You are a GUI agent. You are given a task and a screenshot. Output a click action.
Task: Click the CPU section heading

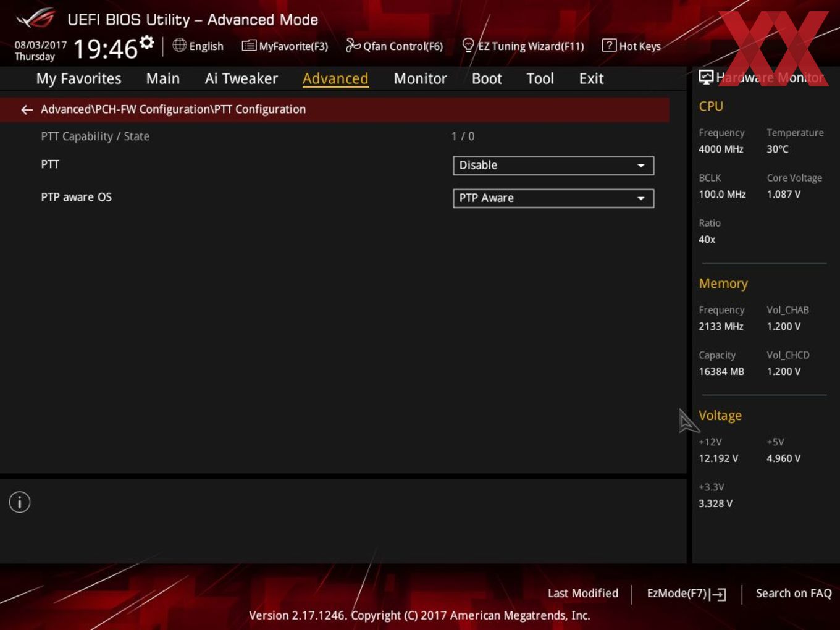[711, 106]
